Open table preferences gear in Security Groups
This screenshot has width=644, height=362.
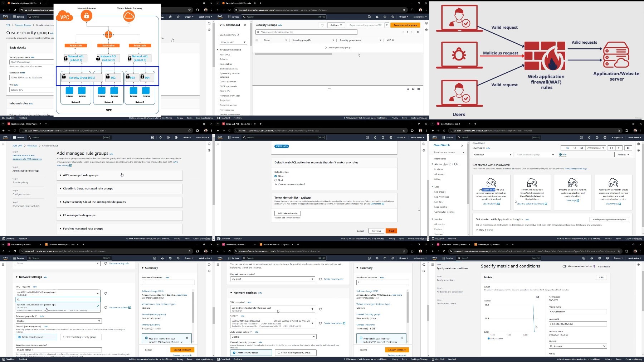418,32
